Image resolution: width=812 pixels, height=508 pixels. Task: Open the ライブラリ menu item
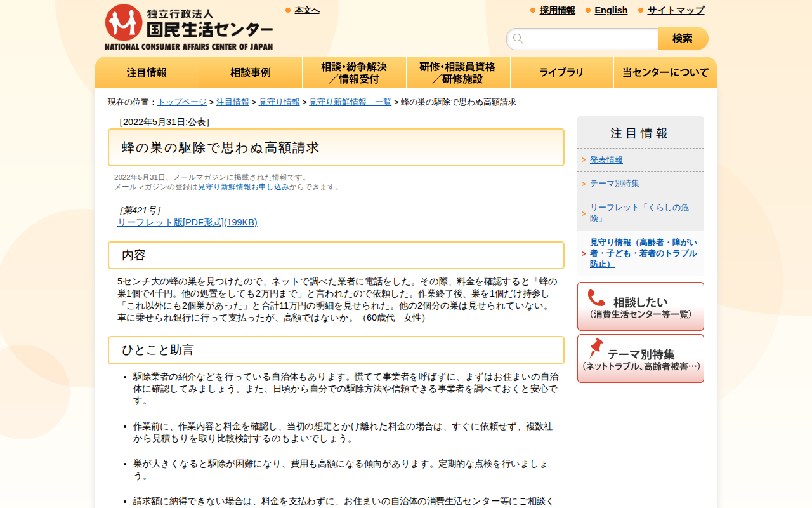pos(561,72)
